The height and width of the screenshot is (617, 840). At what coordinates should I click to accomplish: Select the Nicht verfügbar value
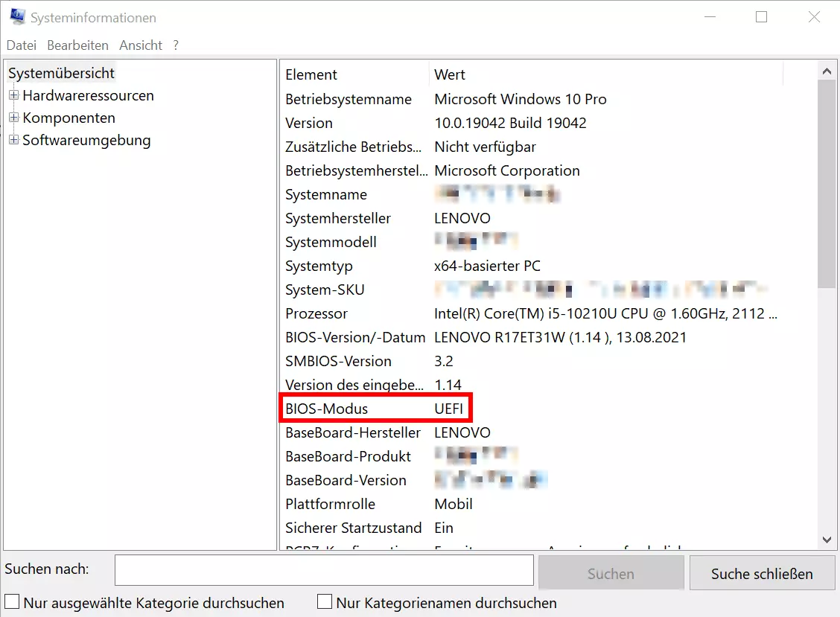(486, 147)
